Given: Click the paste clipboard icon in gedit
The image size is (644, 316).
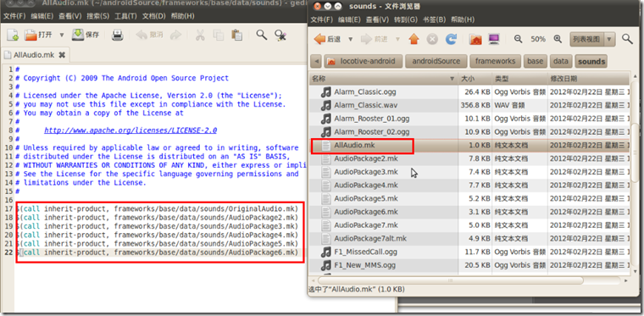Looking at the screenshot, I should click(236, 35).
